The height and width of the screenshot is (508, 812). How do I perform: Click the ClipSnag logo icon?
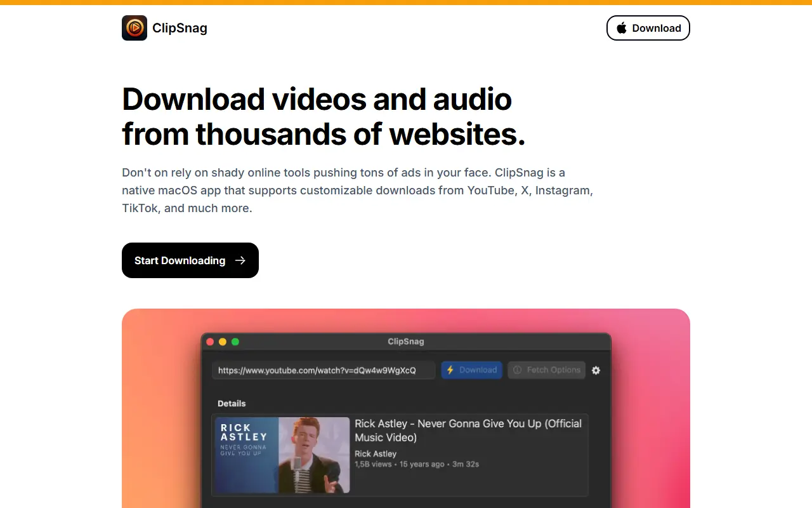point(134,28)
